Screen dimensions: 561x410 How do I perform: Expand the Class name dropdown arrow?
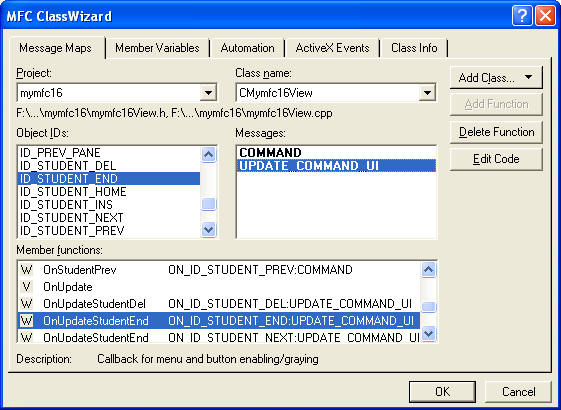point(427,93)
